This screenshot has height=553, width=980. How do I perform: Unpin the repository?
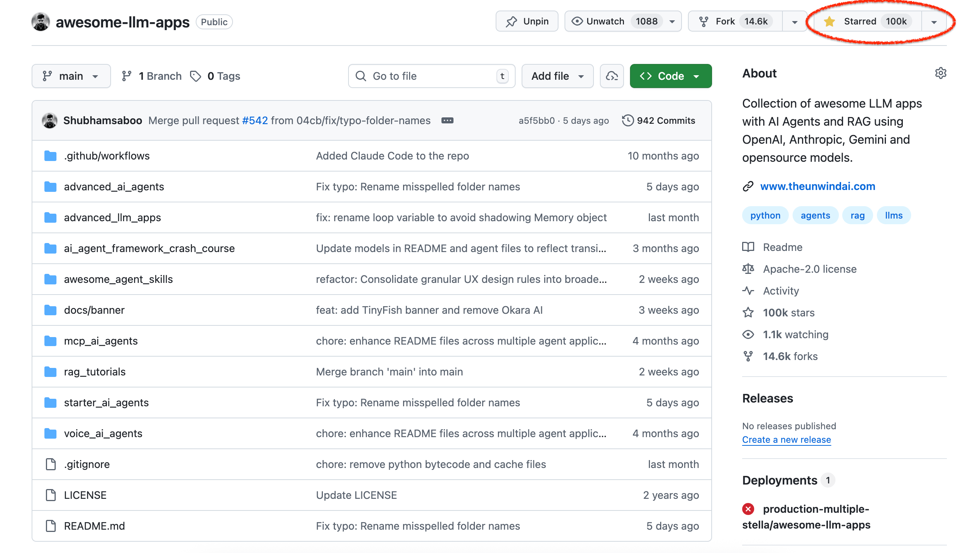[x=527, y=21]
